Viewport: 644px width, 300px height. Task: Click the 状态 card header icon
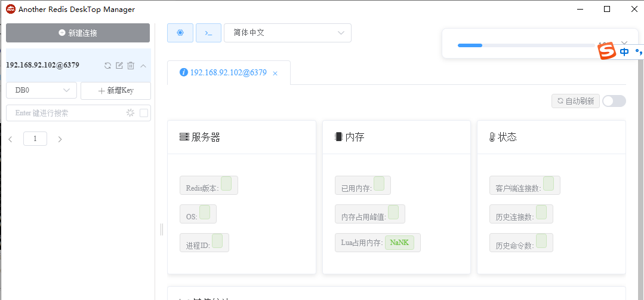492,137
